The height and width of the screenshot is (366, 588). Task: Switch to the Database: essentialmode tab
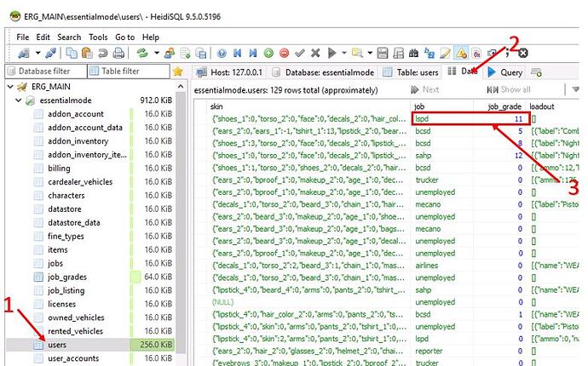pos(323,72)
